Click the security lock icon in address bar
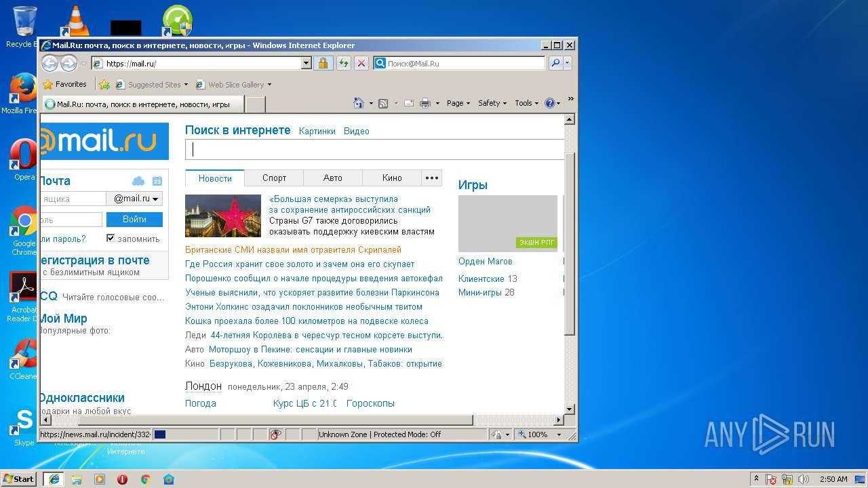This screenshot has height=488, width=868. (x=323, y=63)
